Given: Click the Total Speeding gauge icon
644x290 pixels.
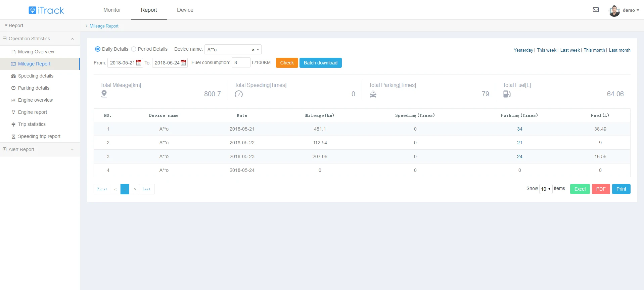Looking at the screenshot, I should (x=239, y=94).
